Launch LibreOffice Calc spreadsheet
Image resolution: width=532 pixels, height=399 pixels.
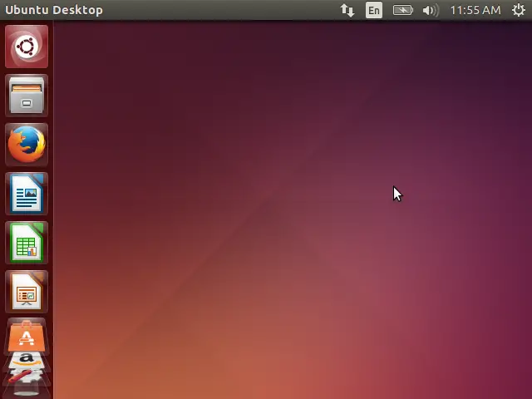tap(27, 243)
